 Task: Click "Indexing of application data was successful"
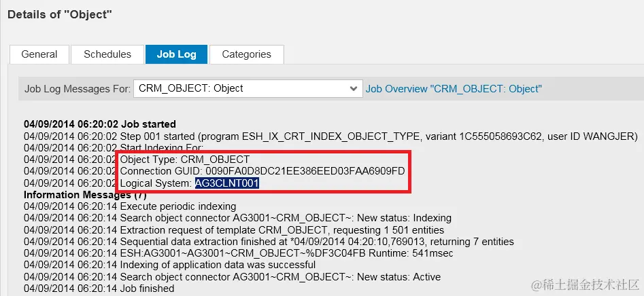coord(218,265)
